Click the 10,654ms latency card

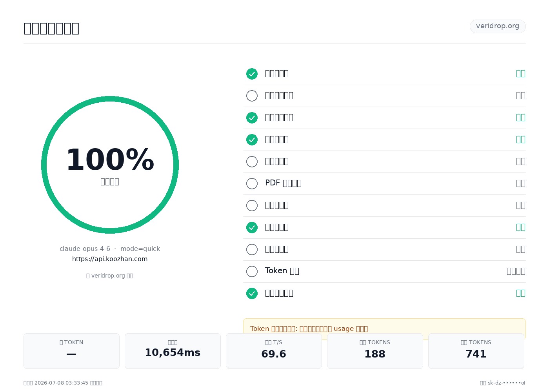(173, 351)
